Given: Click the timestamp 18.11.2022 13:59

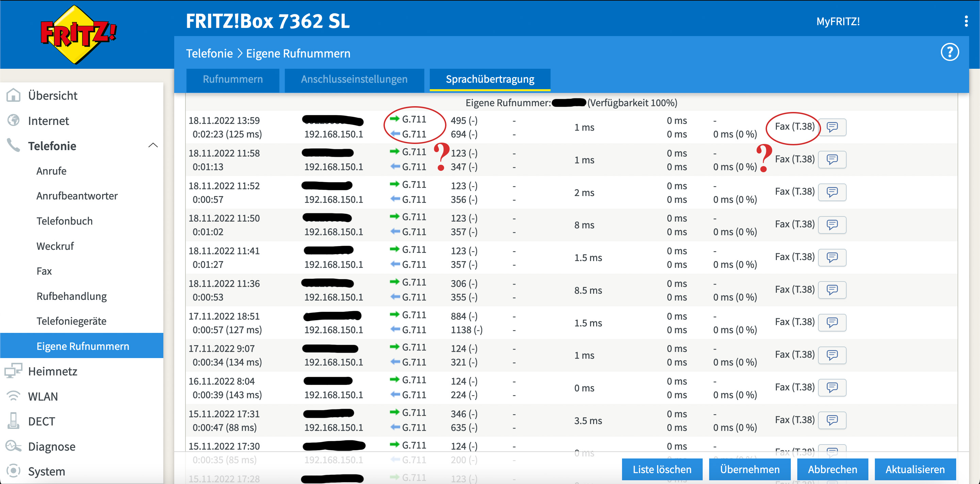Looking at the screenshot, I should [224, 120].
